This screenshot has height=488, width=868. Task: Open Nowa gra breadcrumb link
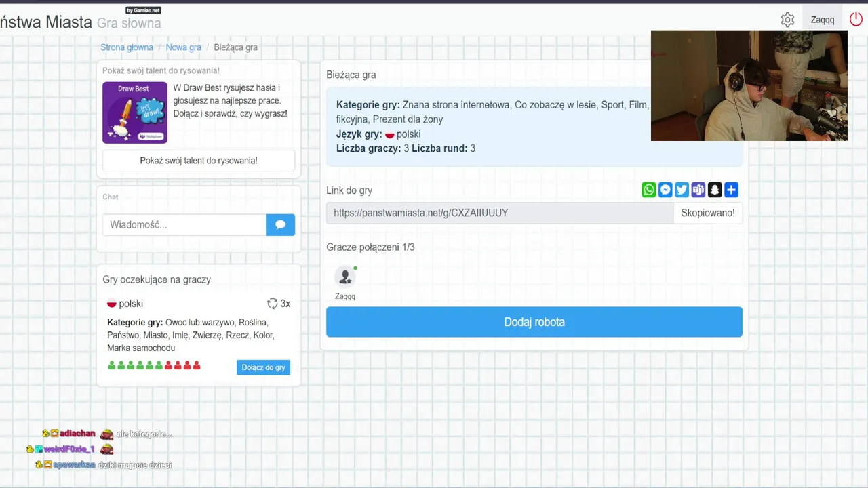[184, 47]
